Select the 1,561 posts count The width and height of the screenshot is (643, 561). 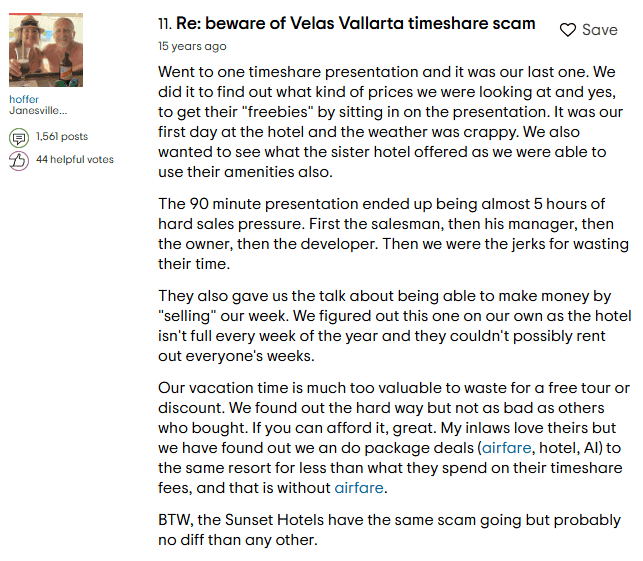pos(62,136)
